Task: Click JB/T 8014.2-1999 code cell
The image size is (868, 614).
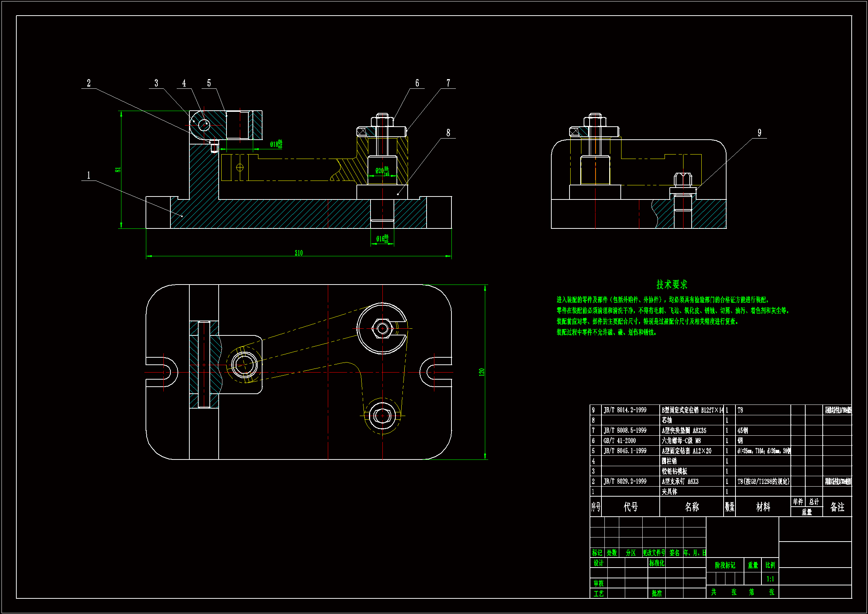Action: [625, 410]
